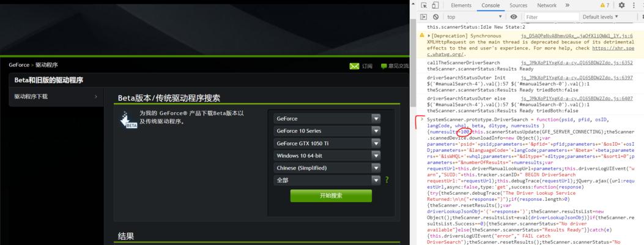Toggle the device toolbar icon
Screen dimensions: 644x245
pyautogui.click(x=435, y=6)
